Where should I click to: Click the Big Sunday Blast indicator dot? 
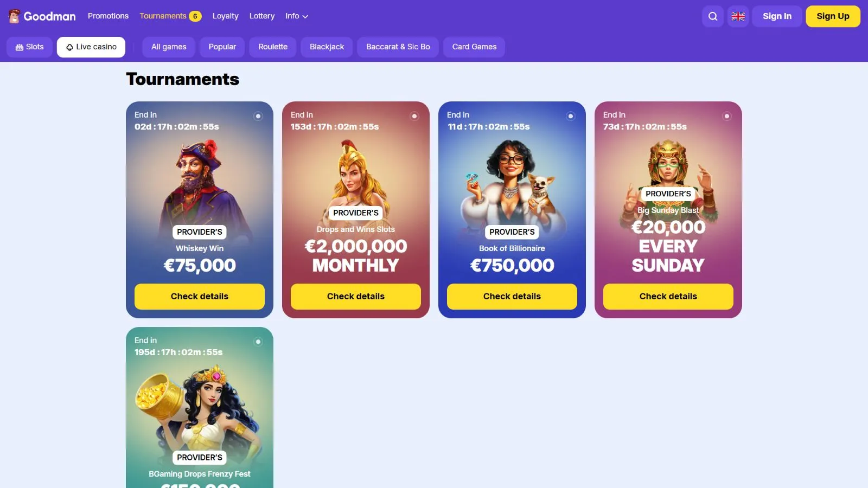tap(727, 116)
